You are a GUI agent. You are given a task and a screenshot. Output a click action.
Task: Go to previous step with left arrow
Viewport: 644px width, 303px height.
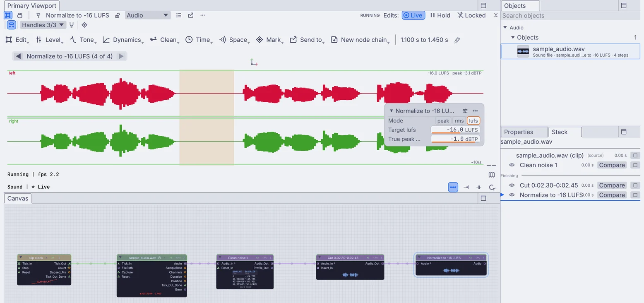pos(18,56)
